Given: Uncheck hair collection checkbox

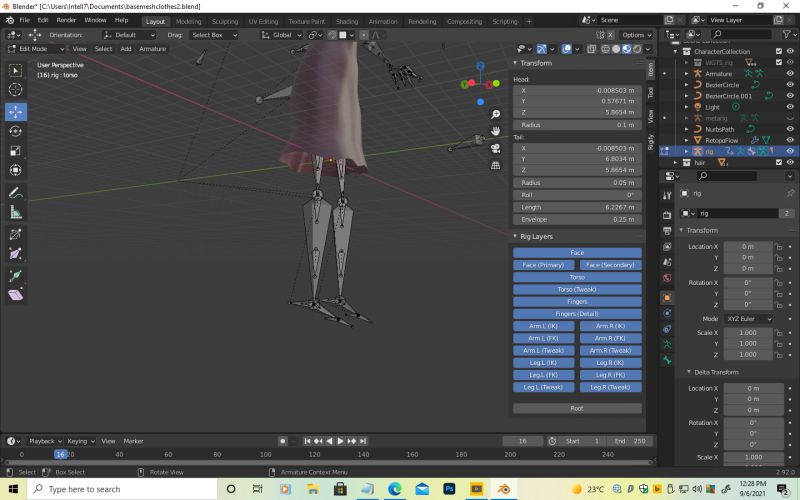Looking at the screenshot, I should coord(779,162).
